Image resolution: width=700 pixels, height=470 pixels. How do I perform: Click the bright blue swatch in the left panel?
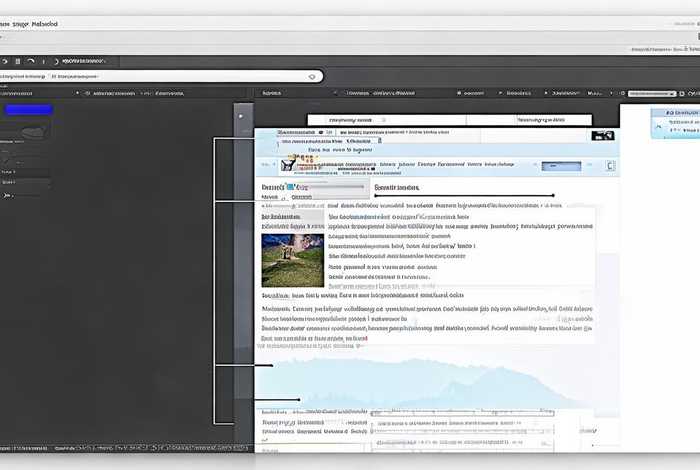coord(29,110)
